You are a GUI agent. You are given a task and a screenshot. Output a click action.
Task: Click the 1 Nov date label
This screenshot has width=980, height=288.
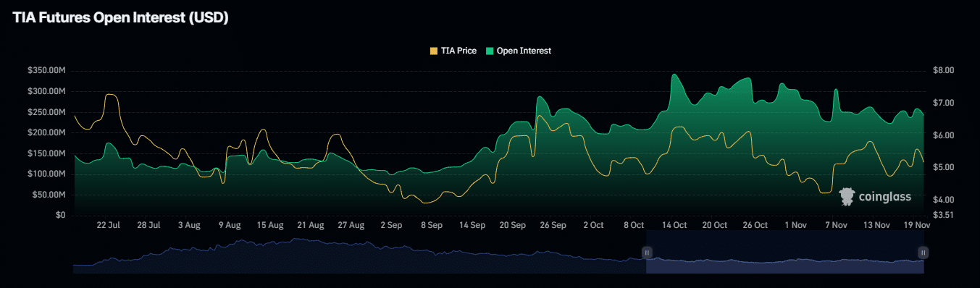click(797, 225)
